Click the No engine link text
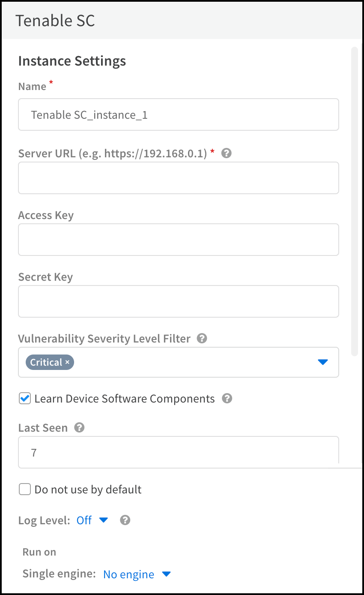364x595 pixels. tap(128, 574)
